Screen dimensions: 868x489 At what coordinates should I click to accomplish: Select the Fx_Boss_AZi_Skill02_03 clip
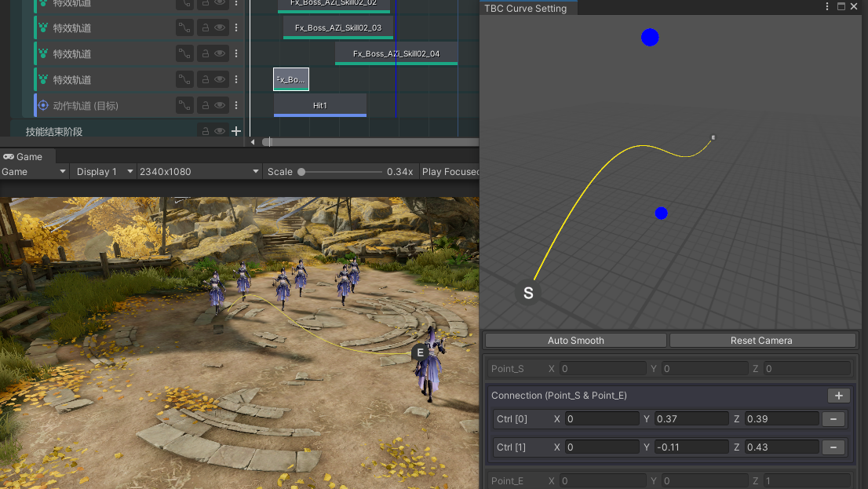click(x=338, y=27)
